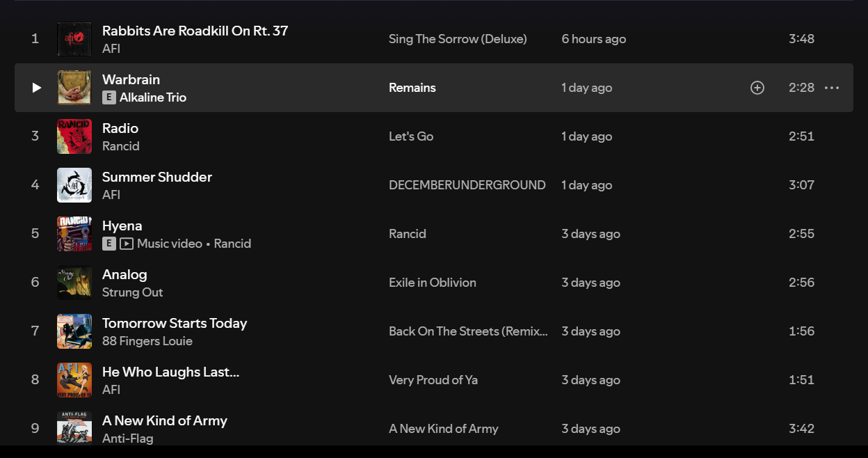Click the 2:56 duration of Analog
This screenshot has height=458, width=868.
click(801, 283)
